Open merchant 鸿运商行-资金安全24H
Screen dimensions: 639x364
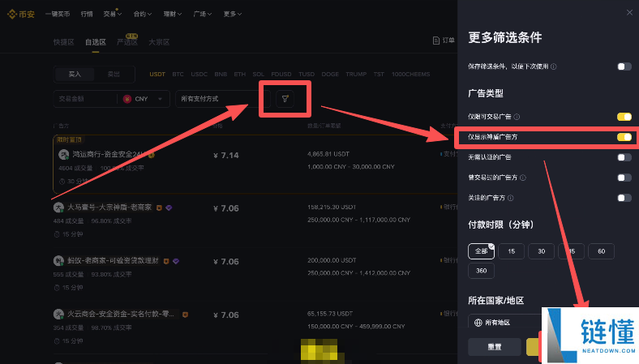point(109,155)
